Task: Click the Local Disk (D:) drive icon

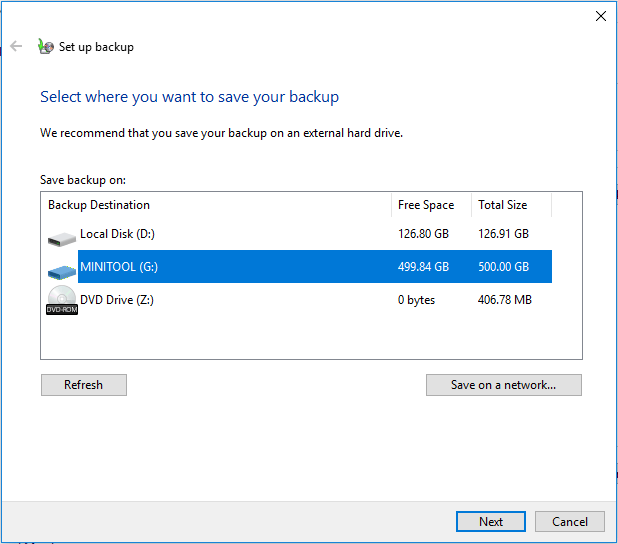Action: coord(62,239)
